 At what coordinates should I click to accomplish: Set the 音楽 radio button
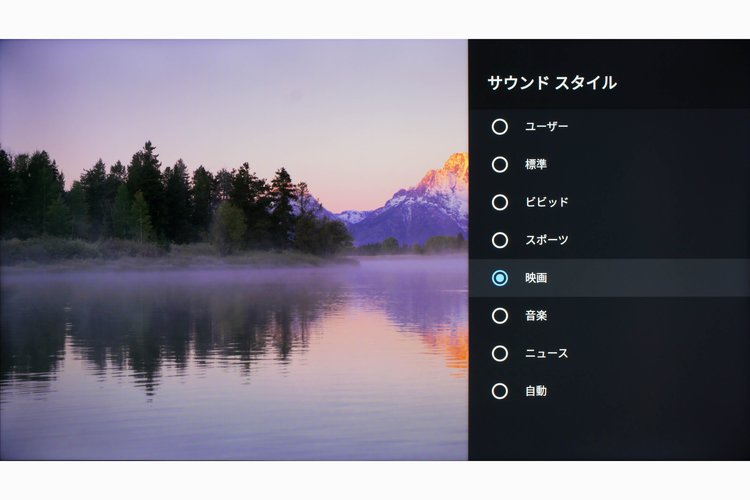point(500,316)
